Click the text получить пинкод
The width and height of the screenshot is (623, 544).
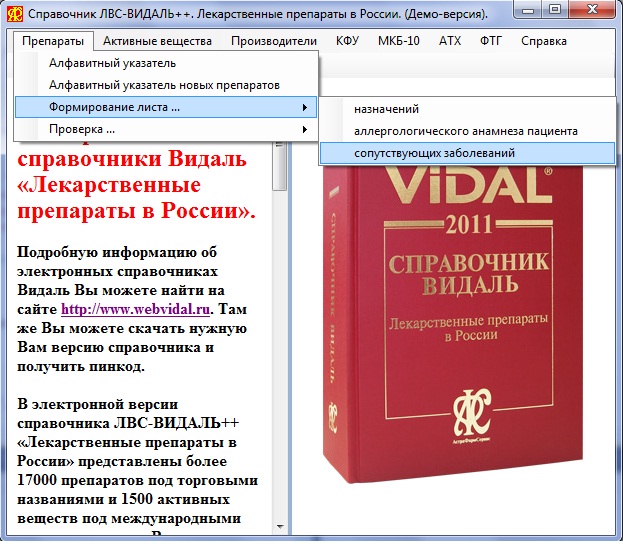pyautogui.click(x=81, y=366)
